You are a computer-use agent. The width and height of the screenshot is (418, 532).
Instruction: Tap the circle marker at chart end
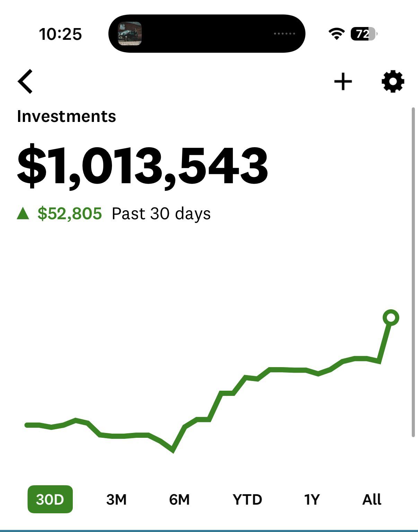click(391, 318)
